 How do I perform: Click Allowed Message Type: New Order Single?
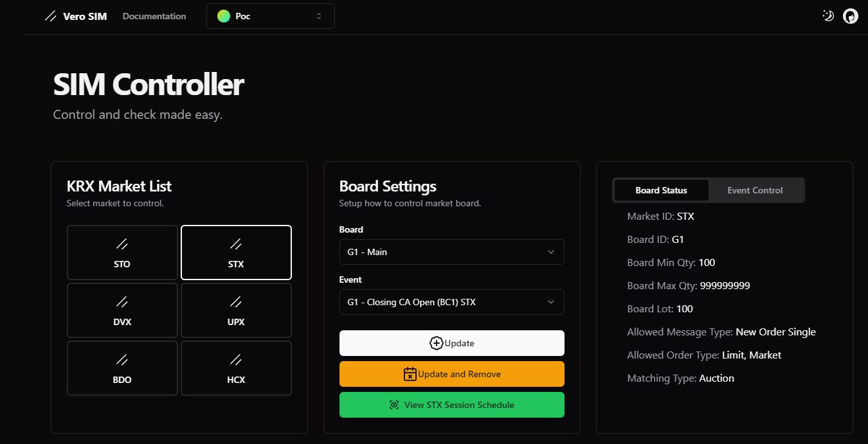coord(721,332)
